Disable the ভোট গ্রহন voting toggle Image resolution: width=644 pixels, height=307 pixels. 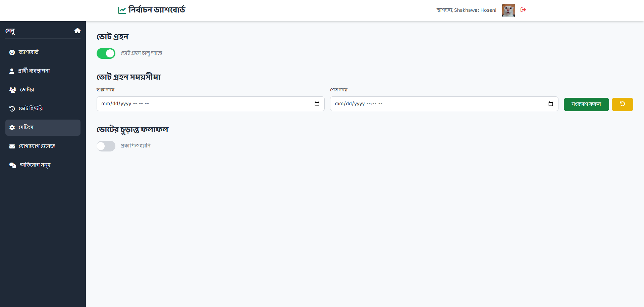pos(106,53)
